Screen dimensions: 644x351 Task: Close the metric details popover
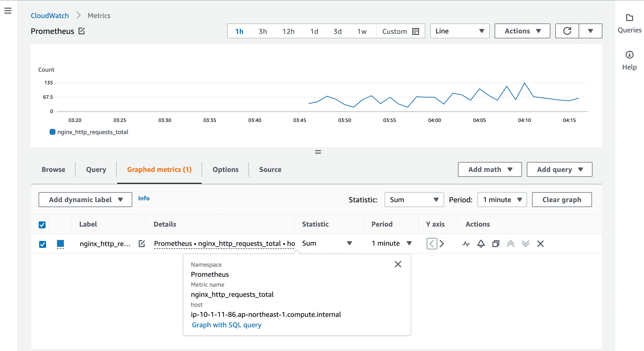(x=398, y=264)
